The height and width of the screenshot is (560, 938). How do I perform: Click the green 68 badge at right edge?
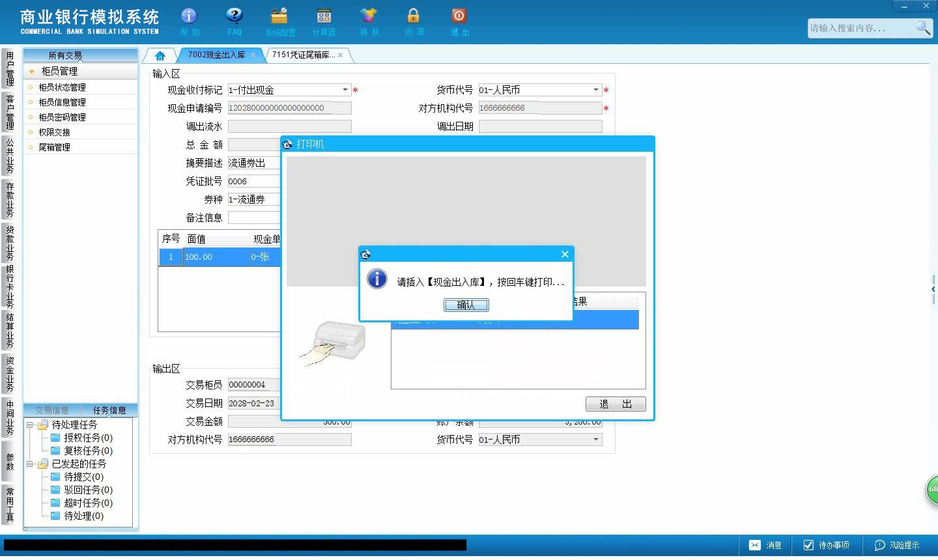click(x=932, y=490)
